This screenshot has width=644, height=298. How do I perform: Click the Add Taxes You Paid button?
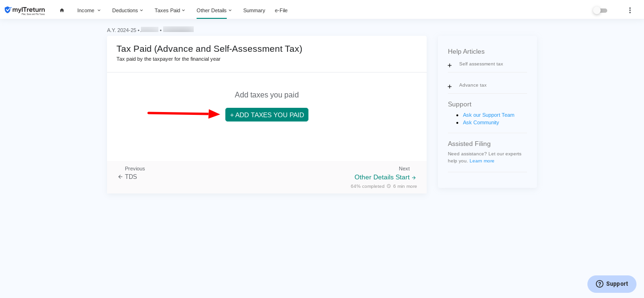pyautogui.click(x=267, y=115)
